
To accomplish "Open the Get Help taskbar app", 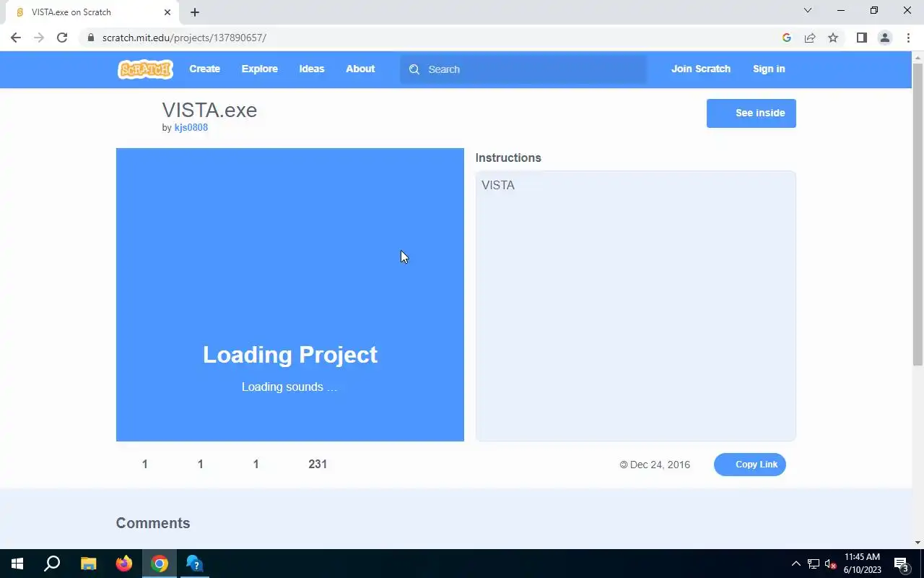I will (x=195, y=564).
